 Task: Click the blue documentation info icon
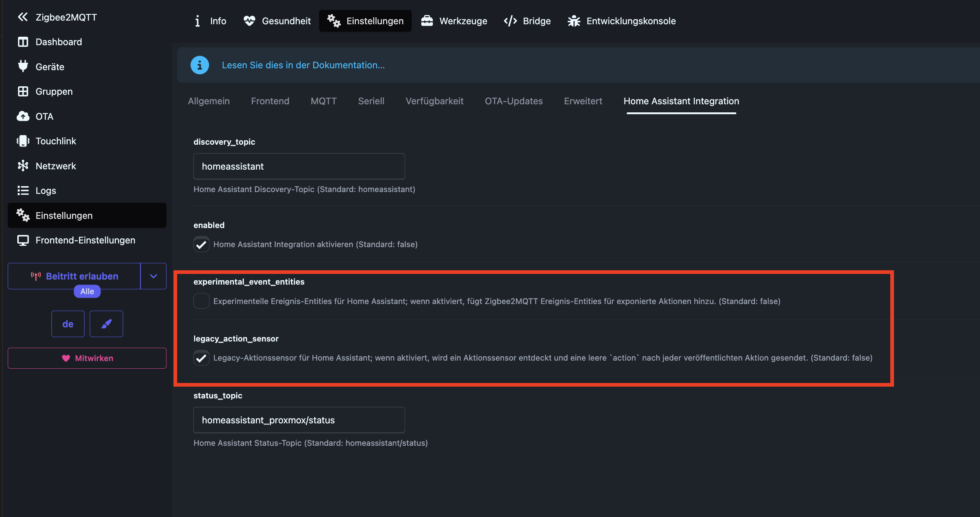(x=199, y=65)
